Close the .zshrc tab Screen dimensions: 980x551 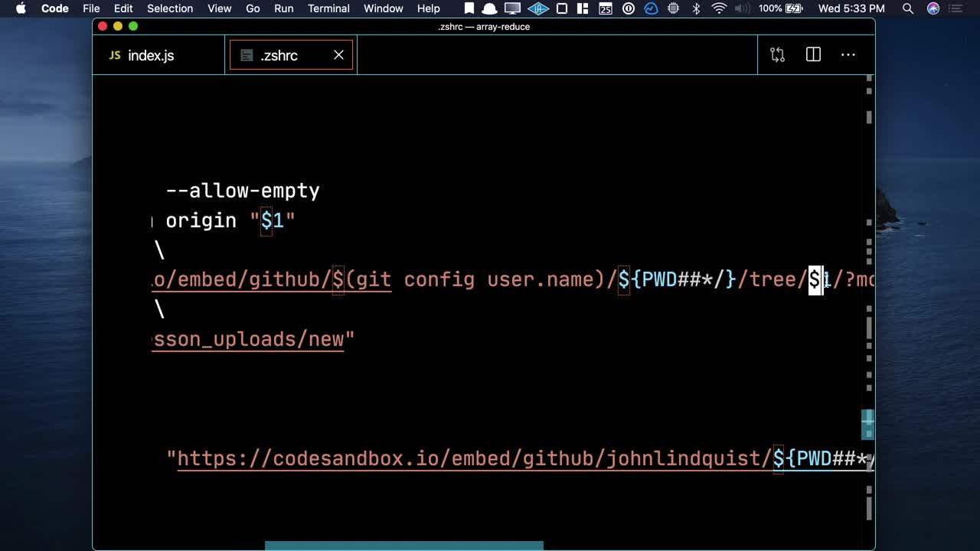pyautogui.click(x=338, y=55)
